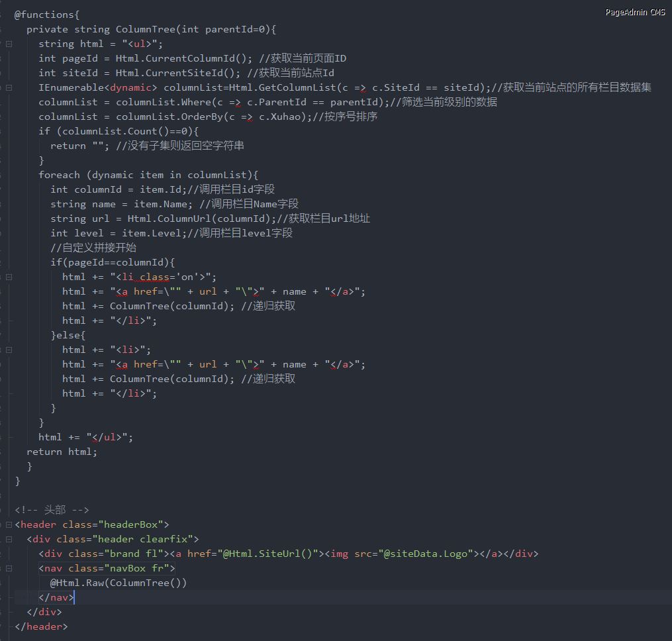The width and height of the screenshot is (672, 641).
Task: Collapse the div 'header clearfix' block
Action: click(x=9, y=539)
